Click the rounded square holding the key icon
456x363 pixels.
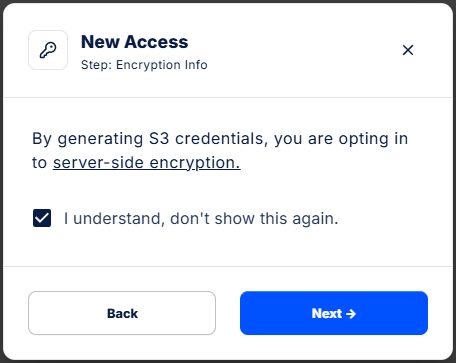(48, 50)
